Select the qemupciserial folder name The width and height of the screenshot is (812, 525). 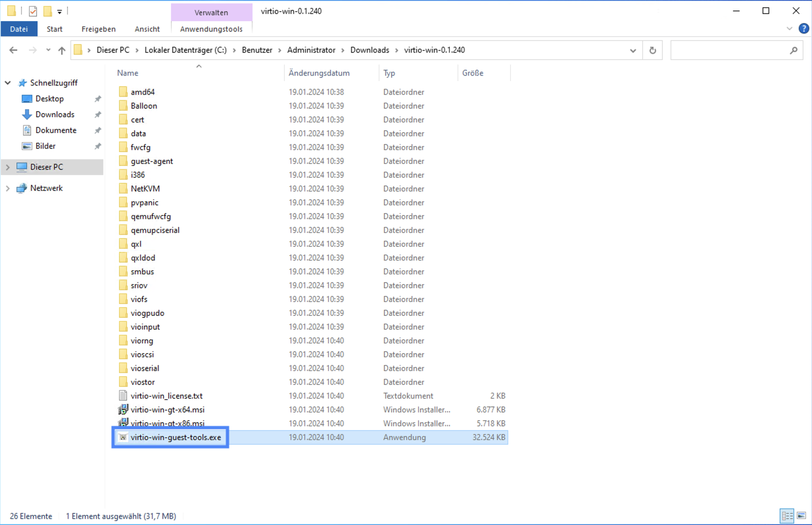(x=155, y=230)
